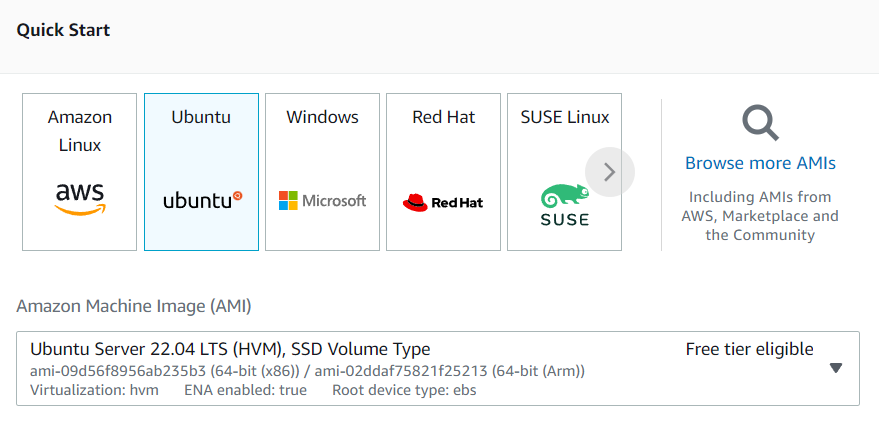The height and width of the screenshot is (424, 879).
Task: Click the Ubuntu logo
Action: pyautogui.click(x=201, y=200)
